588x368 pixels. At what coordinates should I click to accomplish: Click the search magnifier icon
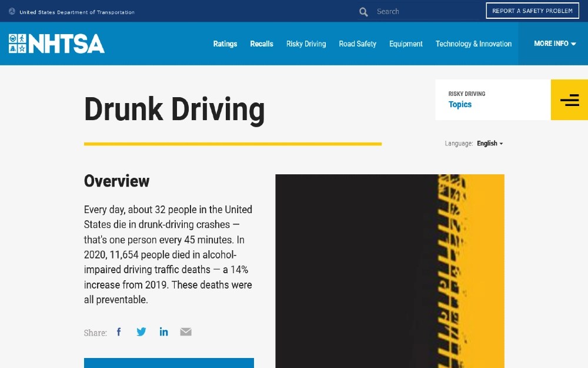(x=363, y=12)
